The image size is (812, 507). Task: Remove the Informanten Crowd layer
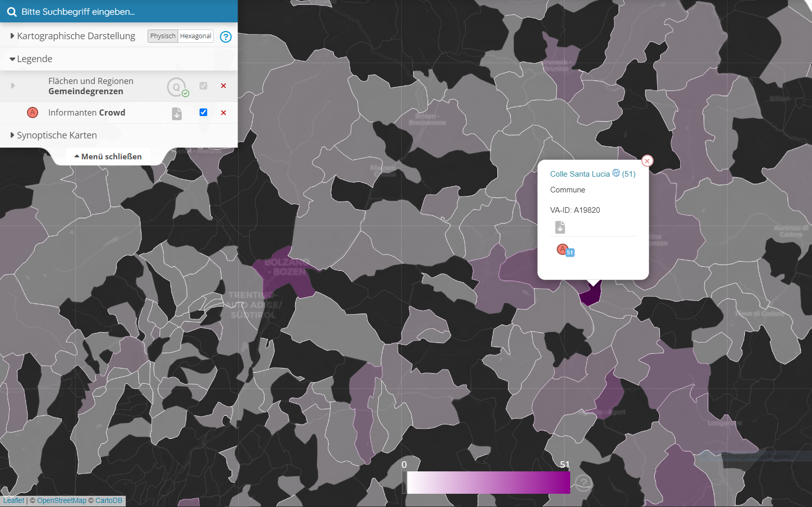point(223,112)
